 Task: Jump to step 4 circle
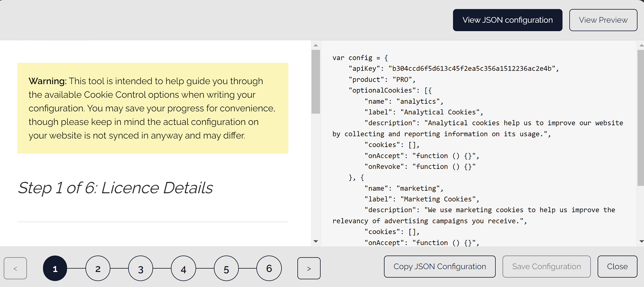[x=183, y=268]
